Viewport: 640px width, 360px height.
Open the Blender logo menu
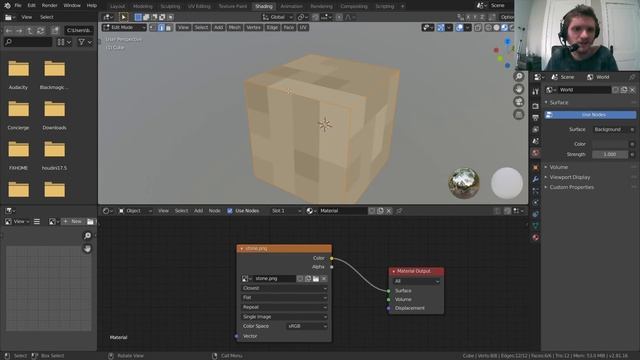pyautogui.click(x=7, y=6)
